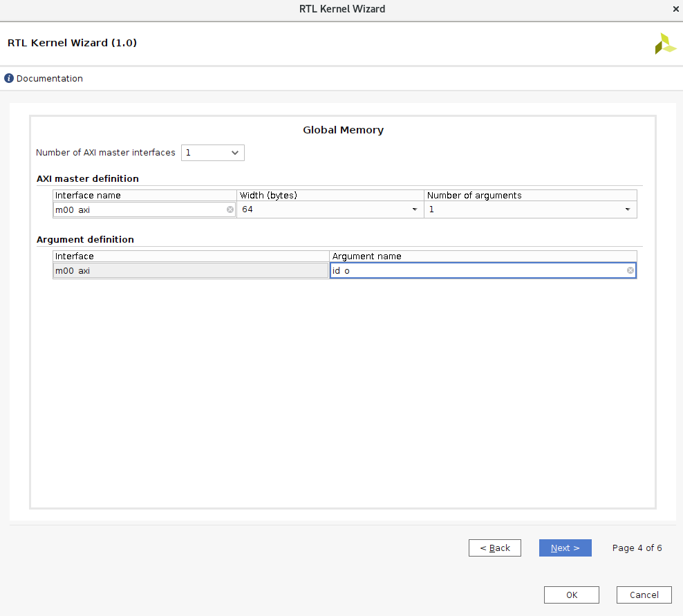Open the Documentation link
This screenshot has width=683, height=616.
coord(50,78)
